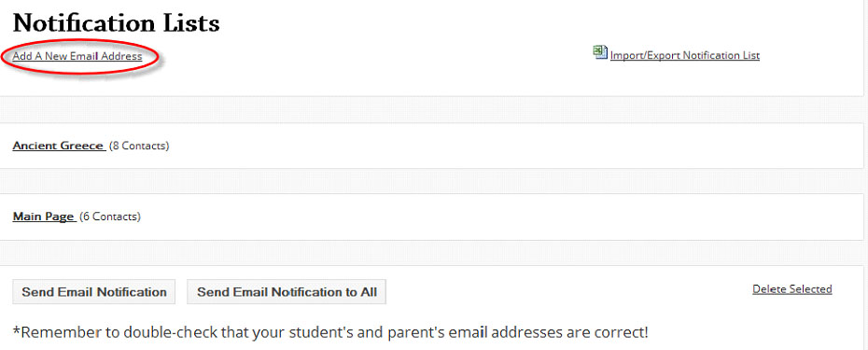Screen dimensions: 868x350
Task: Click the reminder text about email addresses
Action: pos(330,333)
